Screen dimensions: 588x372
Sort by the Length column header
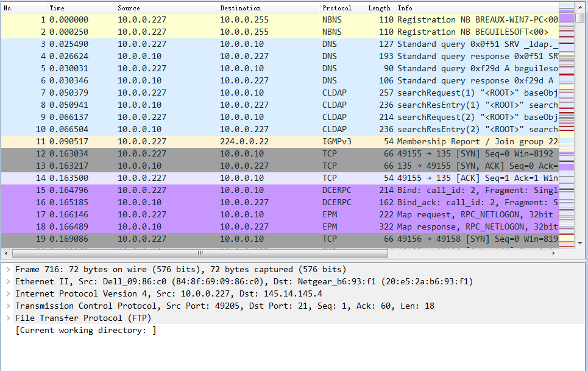tap(381, 8)
